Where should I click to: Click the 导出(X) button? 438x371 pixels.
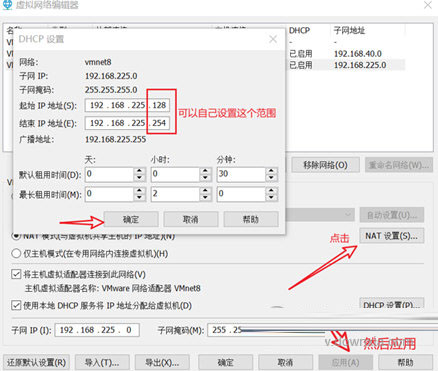point(162,362)
